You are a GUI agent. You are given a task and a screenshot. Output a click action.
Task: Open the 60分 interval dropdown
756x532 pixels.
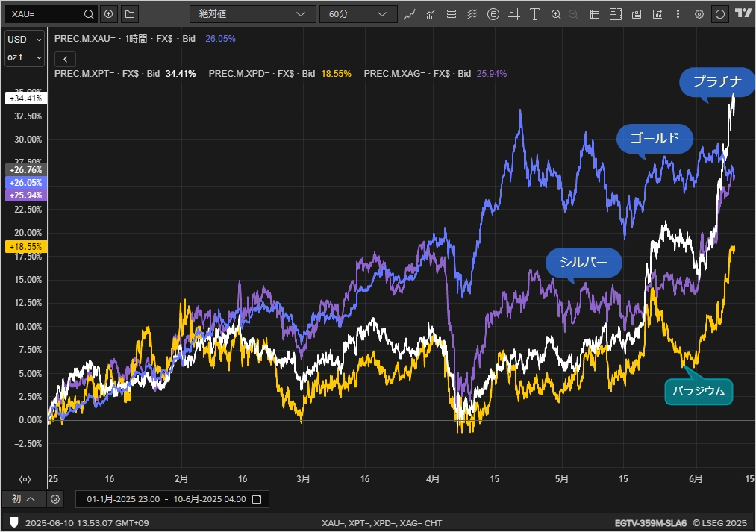[358, 14]
